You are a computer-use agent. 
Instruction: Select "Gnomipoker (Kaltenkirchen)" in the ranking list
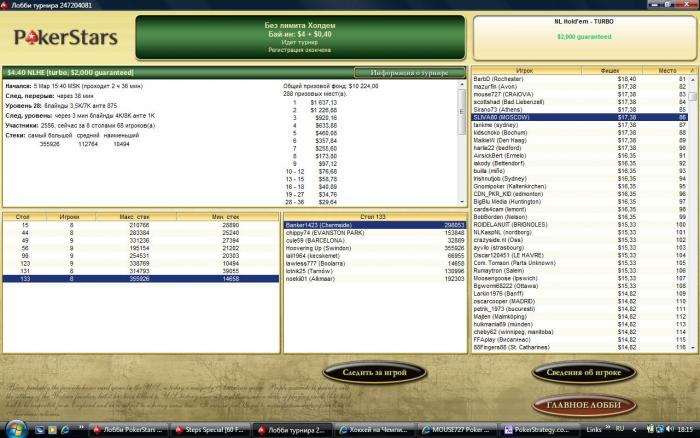[580, 186]
